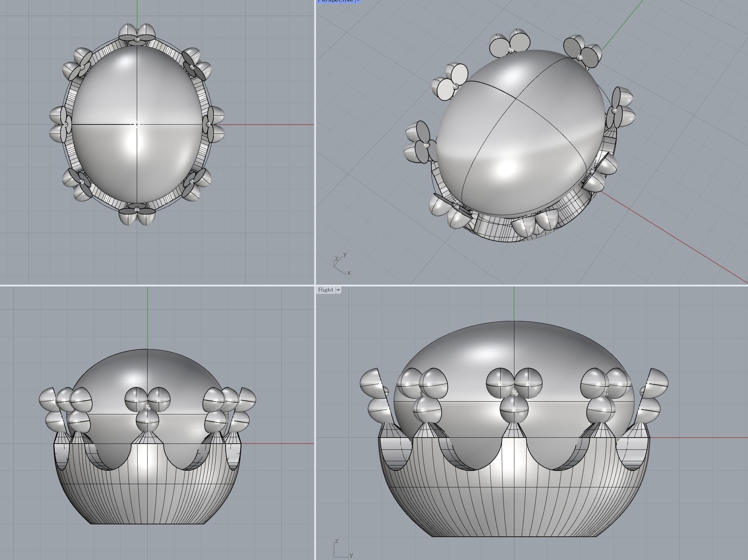
Task: Click the ZY axis icon in Right view
Action: coord(341,549)
